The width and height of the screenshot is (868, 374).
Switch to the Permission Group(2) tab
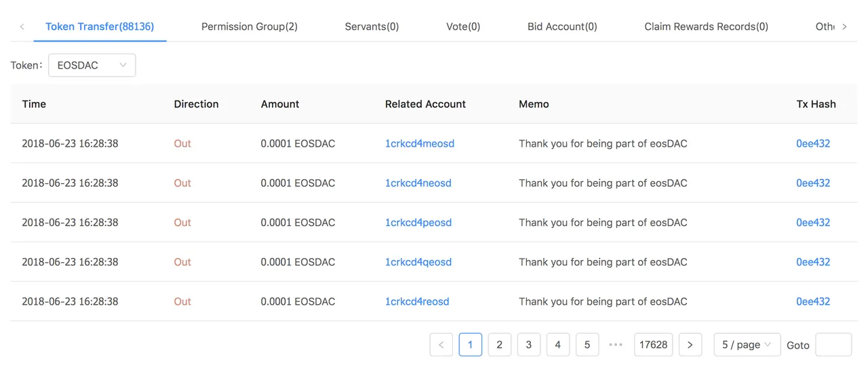(x=250, y=26)
